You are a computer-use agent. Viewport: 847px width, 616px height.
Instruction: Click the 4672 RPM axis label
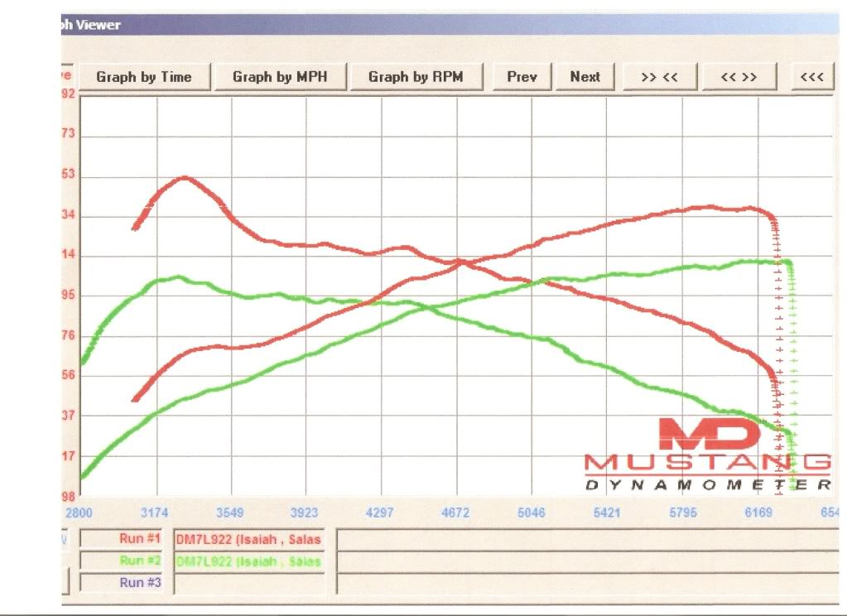(x=455, y=513)
